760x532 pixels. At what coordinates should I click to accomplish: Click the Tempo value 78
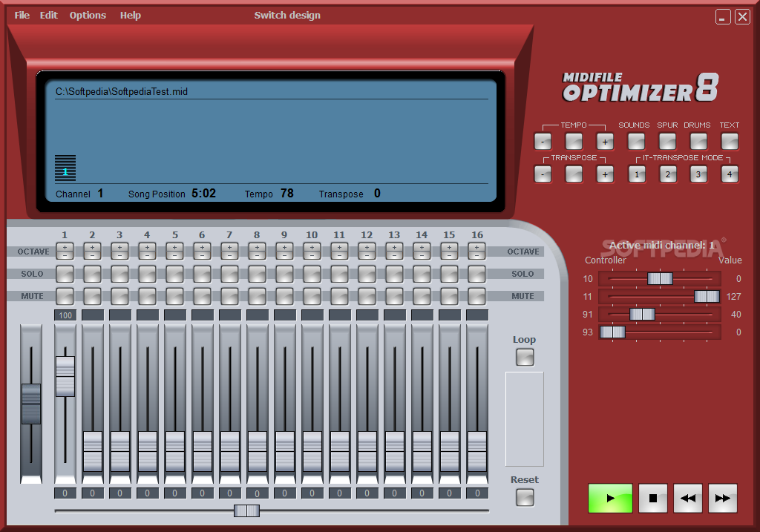click(287, 194)
